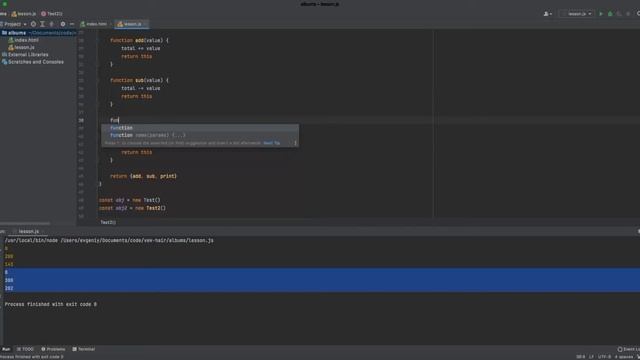The height and width of the screenshot is (360, 640).
Task: Open the Terminal tool window
Action: (x=84, y=349)
